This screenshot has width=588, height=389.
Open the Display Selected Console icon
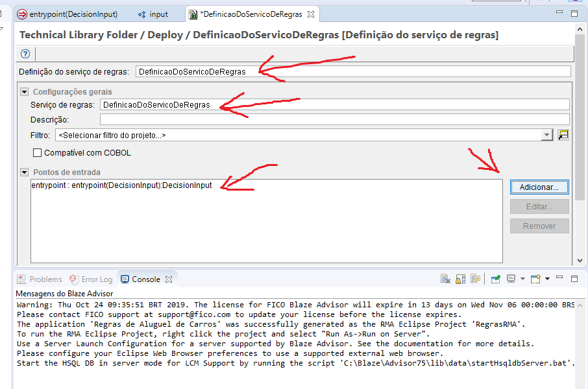point(510,279)
